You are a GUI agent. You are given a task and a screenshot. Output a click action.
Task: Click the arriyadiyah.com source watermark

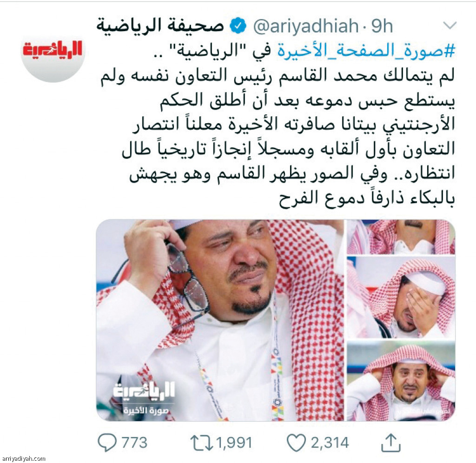(24, 458)
